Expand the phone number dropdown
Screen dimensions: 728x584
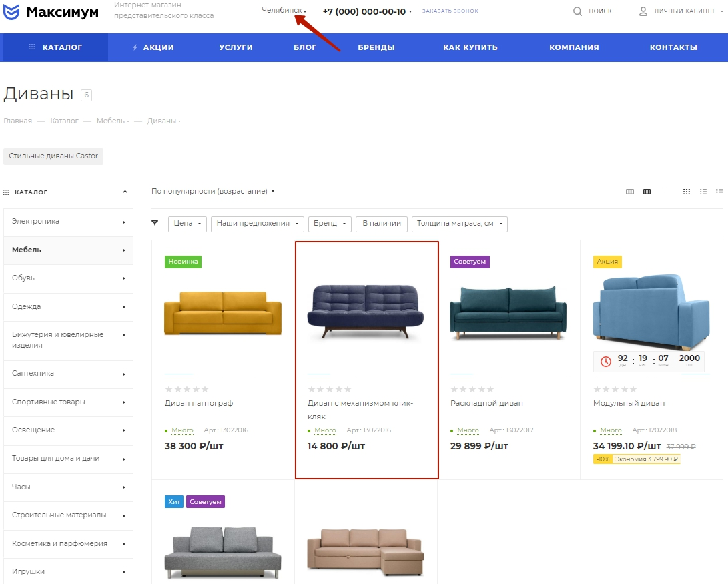point(410,12)
